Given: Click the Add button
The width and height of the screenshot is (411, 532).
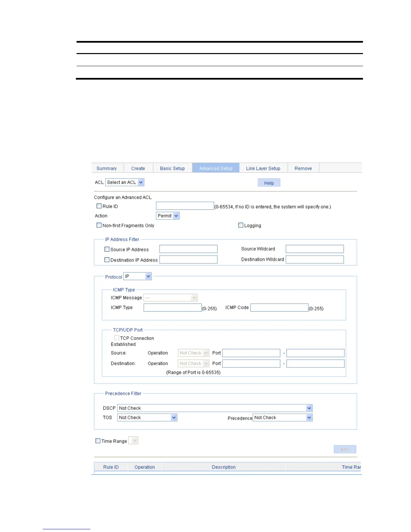Looking at the screenshot, I should pos(345,449).
